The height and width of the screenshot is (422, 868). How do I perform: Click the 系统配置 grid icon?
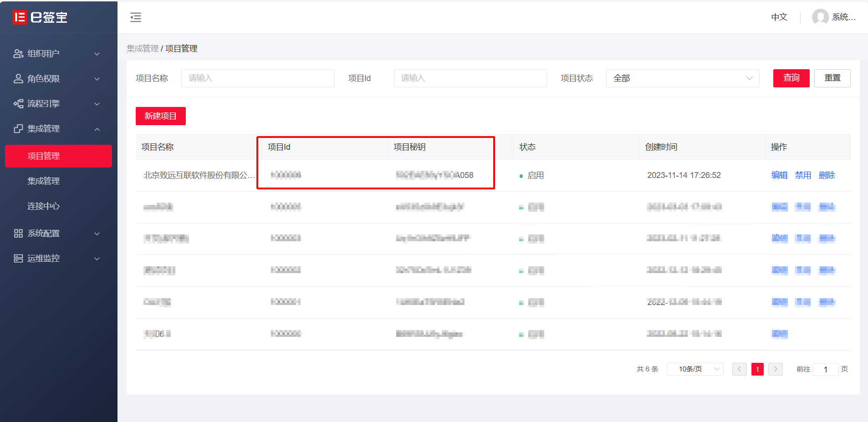point(18,234)
